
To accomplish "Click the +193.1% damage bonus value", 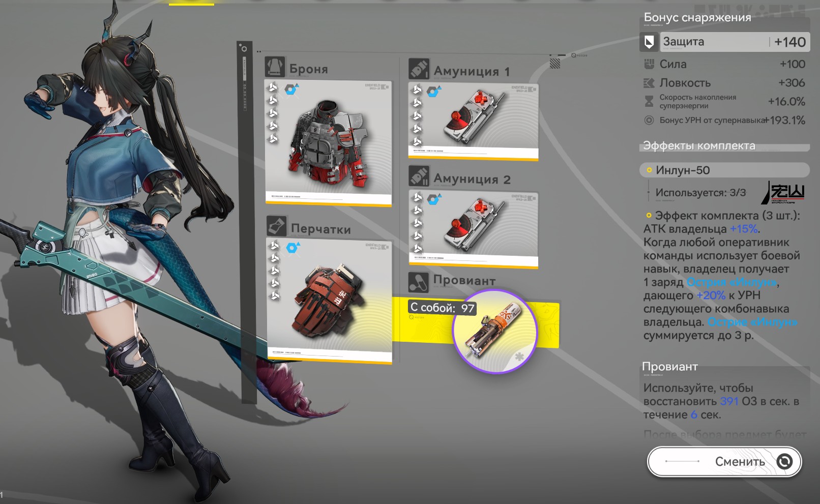I will (x=785, y=121).
